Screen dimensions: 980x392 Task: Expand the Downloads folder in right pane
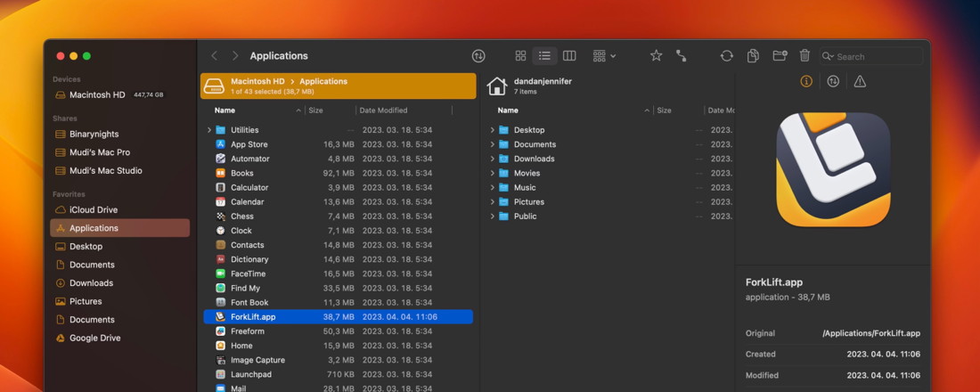coord(493,159)
